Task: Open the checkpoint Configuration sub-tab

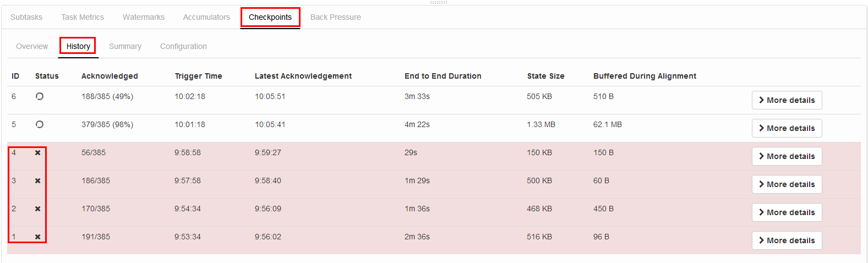Action: (183, 46)
